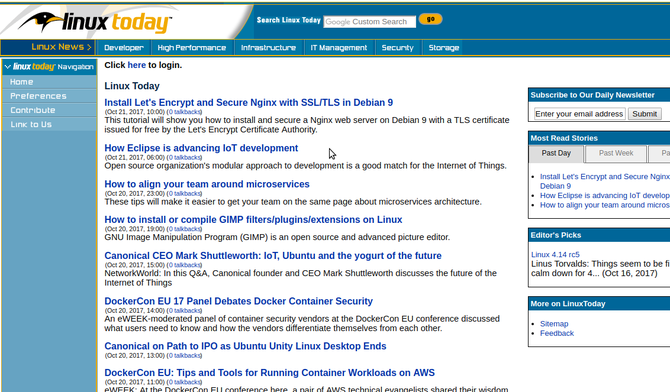
Task: Open the GIMP filters/plugins article
Action: (x=253, y=220)
